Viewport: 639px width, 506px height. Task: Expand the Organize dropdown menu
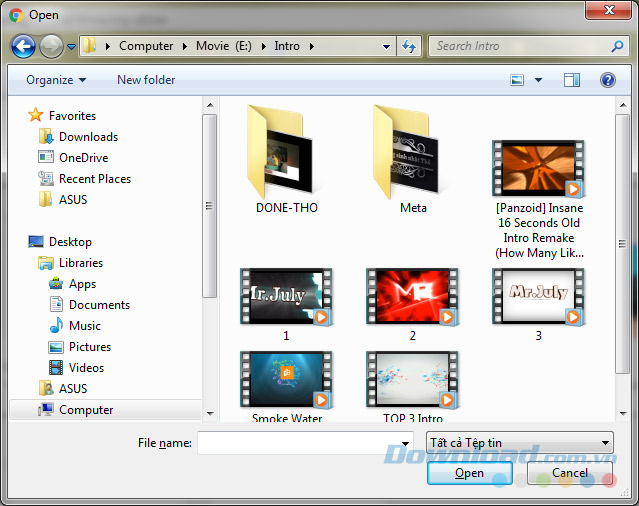pyautogui.click(x=56, y=80)
